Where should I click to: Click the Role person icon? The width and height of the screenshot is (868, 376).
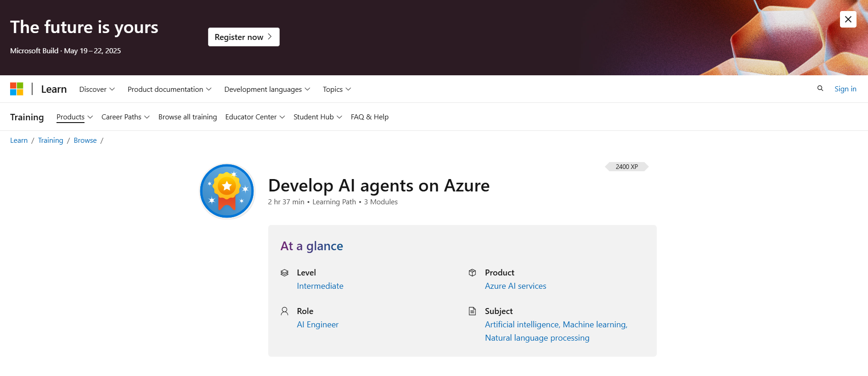285,311
